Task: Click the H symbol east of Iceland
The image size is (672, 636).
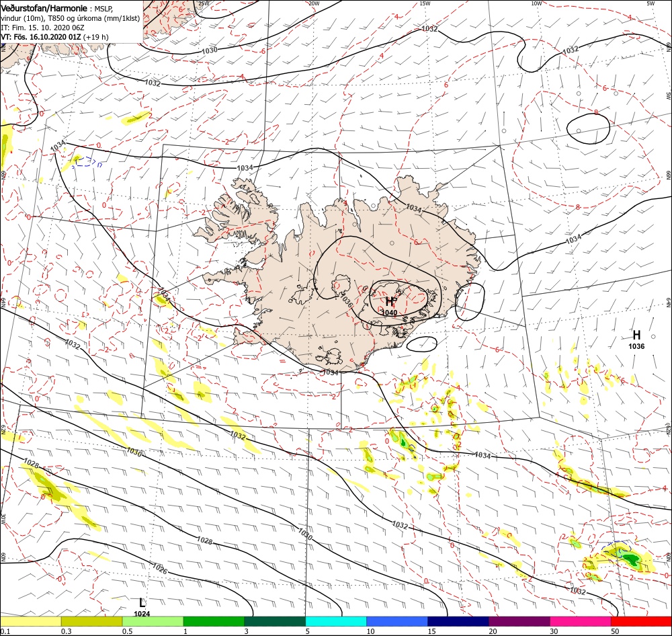Action: point(636,335)
